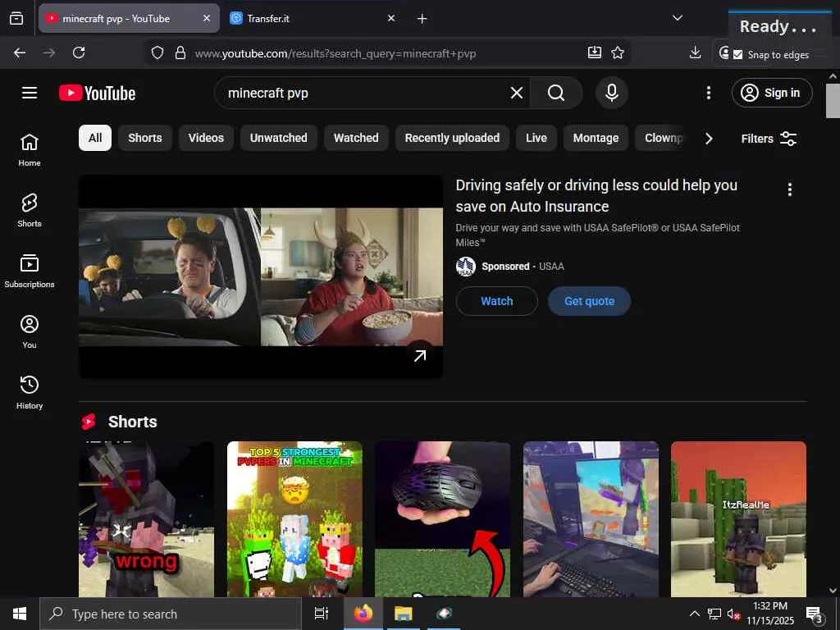
Task: Click the install/save icon in address bar
Action: (x=595, y=52)
